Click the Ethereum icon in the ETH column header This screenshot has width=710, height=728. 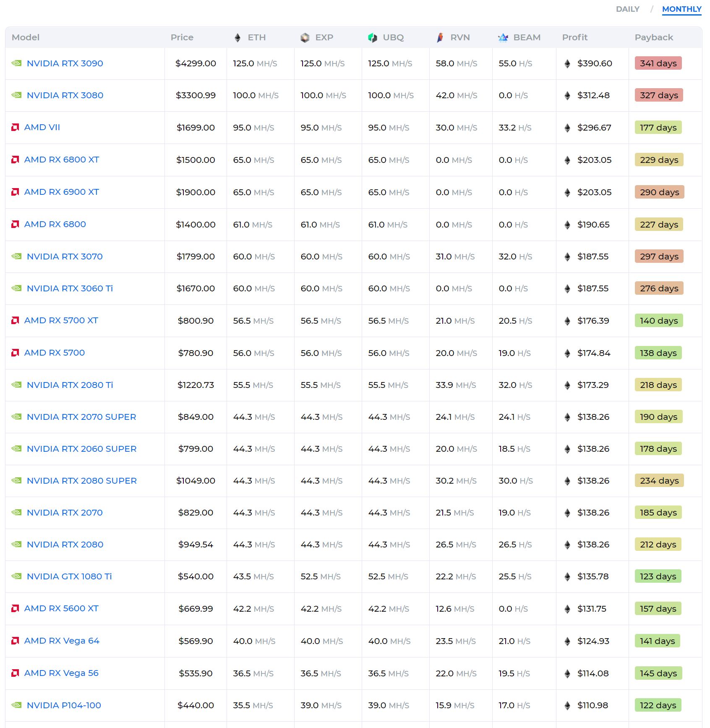(x=238, y=38)
